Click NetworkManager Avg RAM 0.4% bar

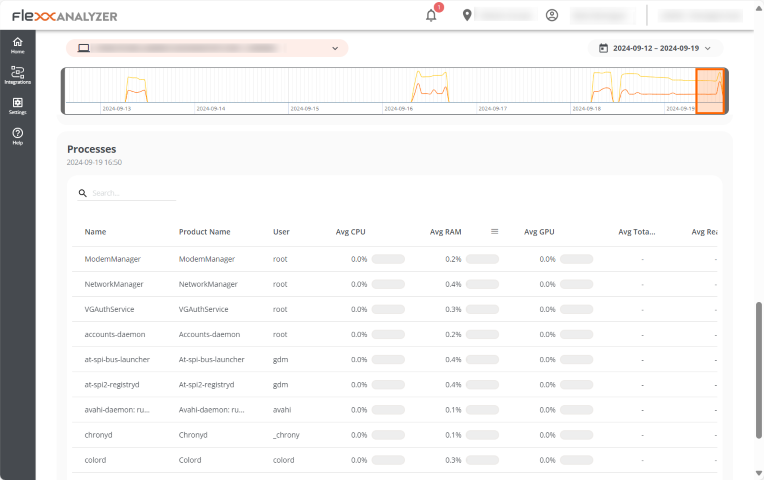(482, 284)
